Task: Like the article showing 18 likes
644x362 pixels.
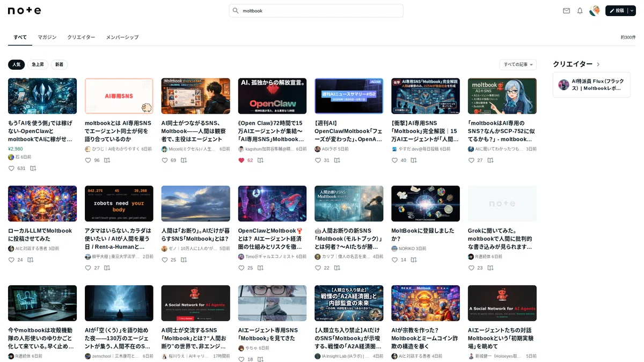Action: point(241,359)
